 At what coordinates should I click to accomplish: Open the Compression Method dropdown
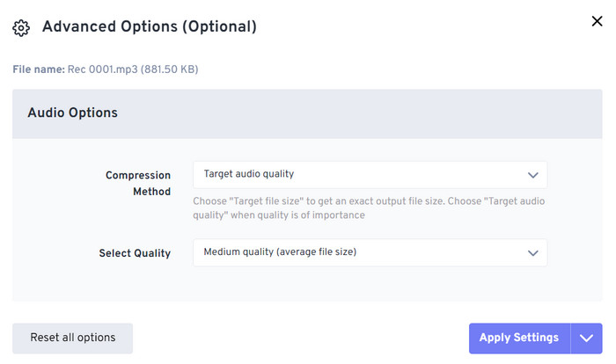370,175
